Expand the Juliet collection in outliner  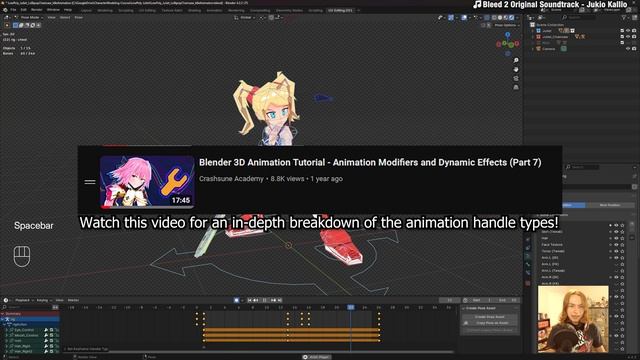tap(532, 31)
